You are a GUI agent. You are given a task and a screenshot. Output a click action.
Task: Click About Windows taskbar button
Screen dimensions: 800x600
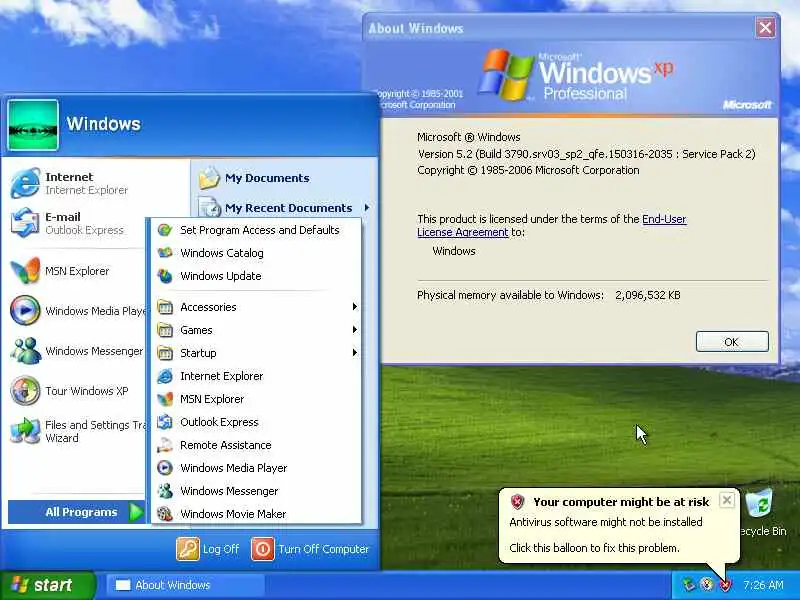pos(185,585)
